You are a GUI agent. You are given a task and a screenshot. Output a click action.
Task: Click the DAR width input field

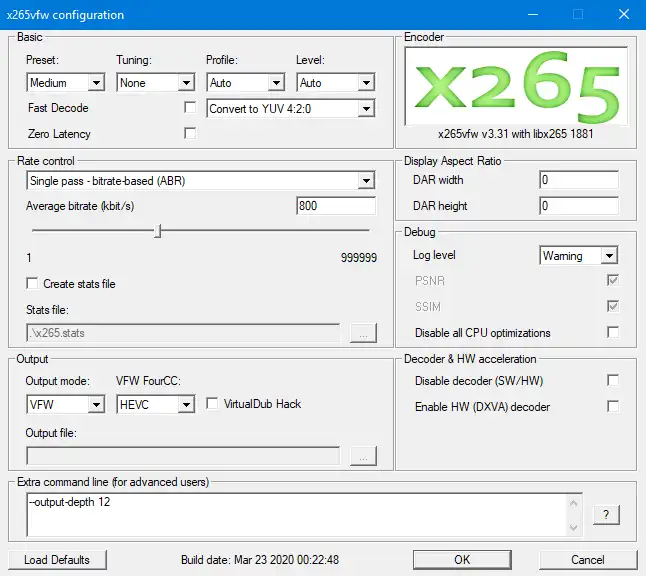tap(579, 180)
